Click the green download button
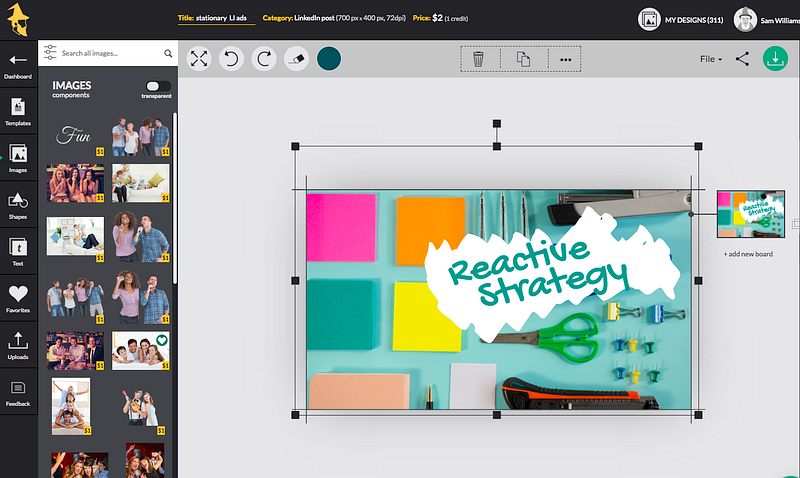 pyautogui.click(x=775, y=59)
